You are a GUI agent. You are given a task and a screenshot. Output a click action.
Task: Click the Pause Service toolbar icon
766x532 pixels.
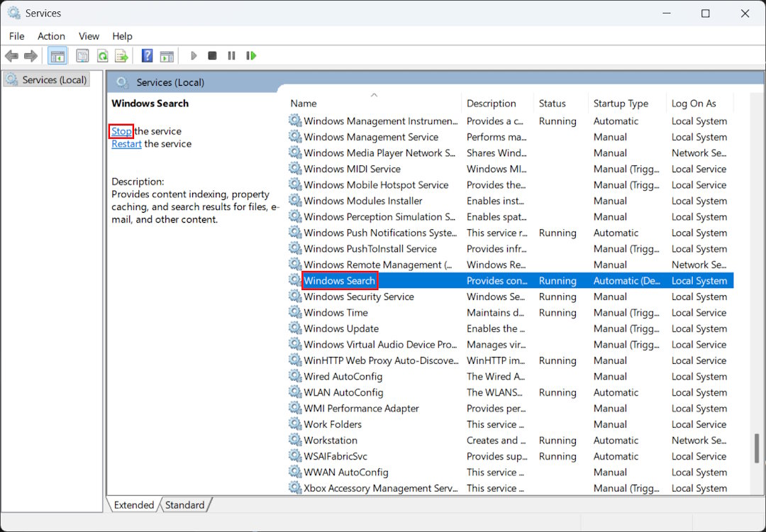(x=231, y=56)
